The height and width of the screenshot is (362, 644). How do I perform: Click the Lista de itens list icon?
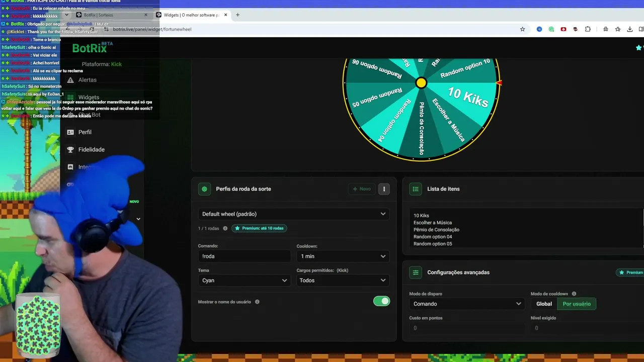416,189
